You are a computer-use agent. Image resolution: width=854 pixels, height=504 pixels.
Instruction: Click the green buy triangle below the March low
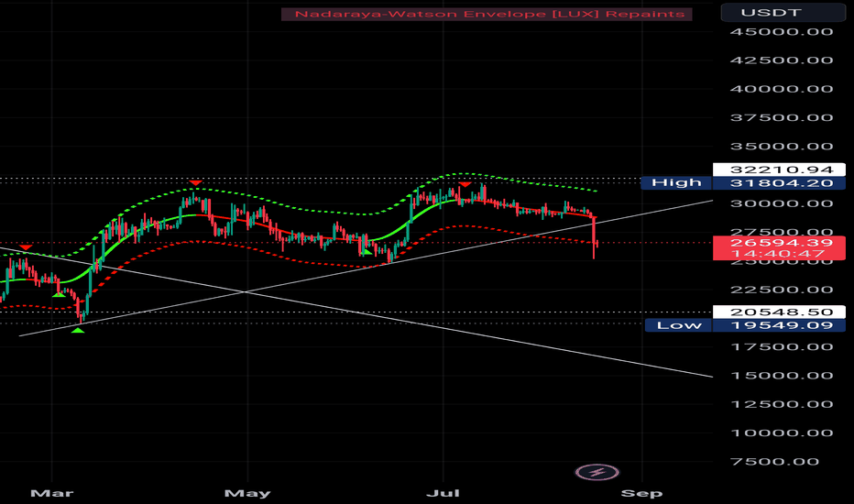point(78,330)
